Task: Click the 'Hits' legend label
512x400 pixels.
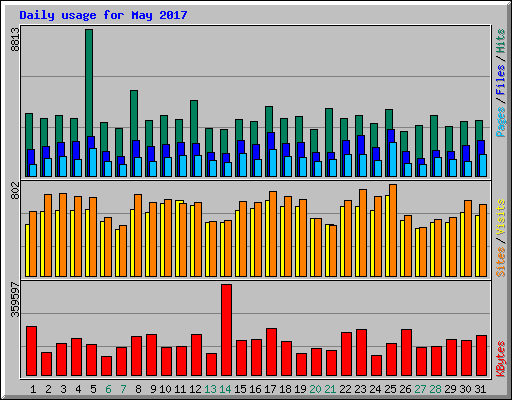Action: [500, 41]
